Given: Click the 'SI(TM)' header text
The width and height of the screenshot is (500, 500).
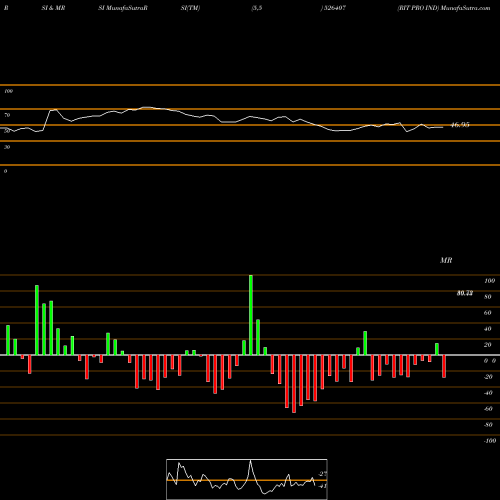Looking at the screenshot, I should tap(190, 8).
